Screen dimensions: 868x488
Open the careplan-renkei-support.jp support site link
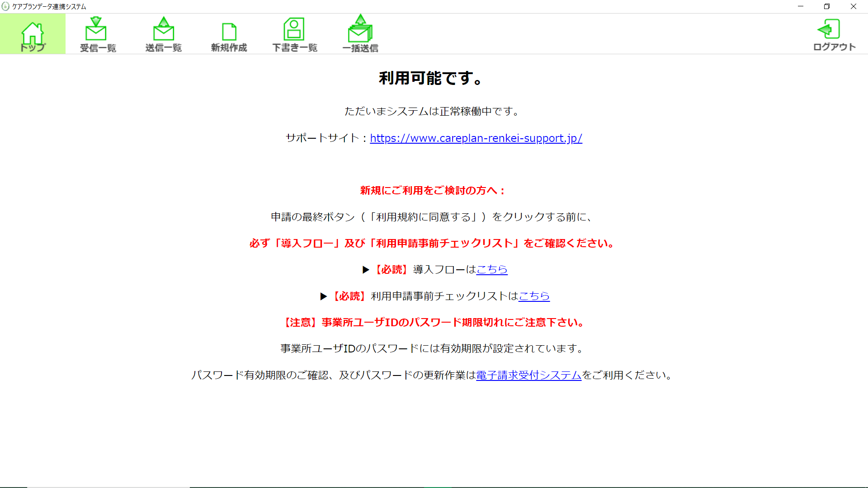coord(476,138)
